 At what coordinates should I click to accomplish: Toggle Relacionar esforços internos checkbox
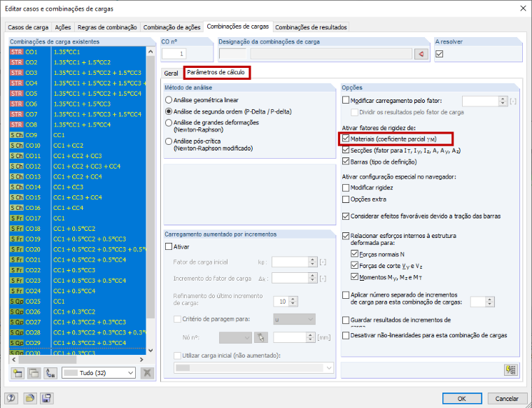(346, 236)
